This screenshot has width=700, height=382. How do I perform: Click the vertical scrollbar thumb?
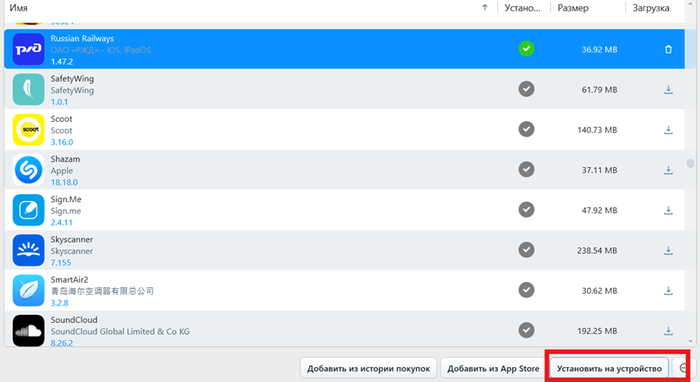click(x=690, y=163)
